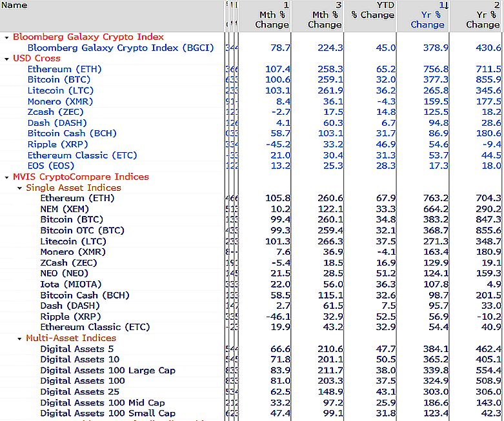
Task: Select Ethereum (ETH) in Single Asset Indices
Action: [x=77, y=198]
